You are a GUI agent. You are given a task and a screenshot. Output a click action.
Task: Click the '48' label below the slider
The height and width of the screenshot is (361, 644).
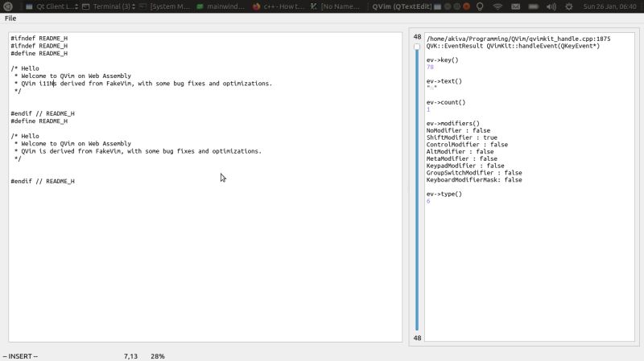coord(417,338)
